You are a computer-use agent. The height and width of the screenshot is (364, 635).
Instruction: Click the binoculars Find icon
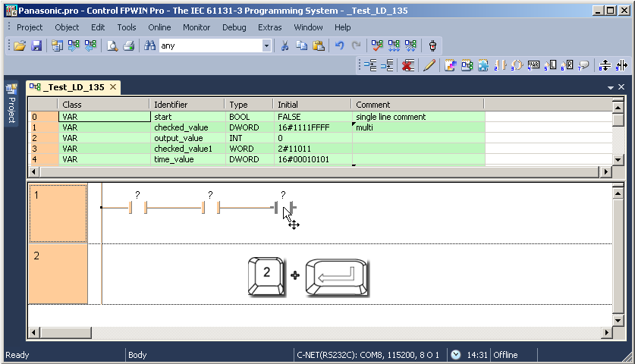coord(150,45)
